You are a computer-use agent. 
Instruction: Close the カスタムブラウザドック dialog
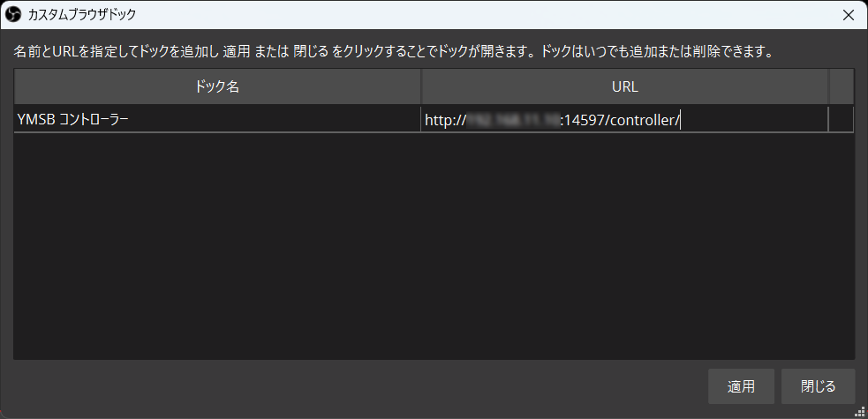848,15
